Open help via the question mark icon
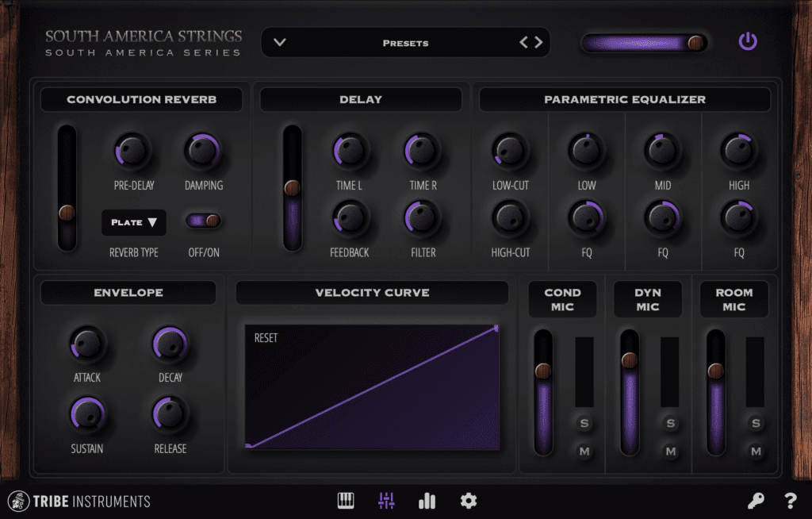The width and height of the screenshot is (812, 519). point(789,501)
